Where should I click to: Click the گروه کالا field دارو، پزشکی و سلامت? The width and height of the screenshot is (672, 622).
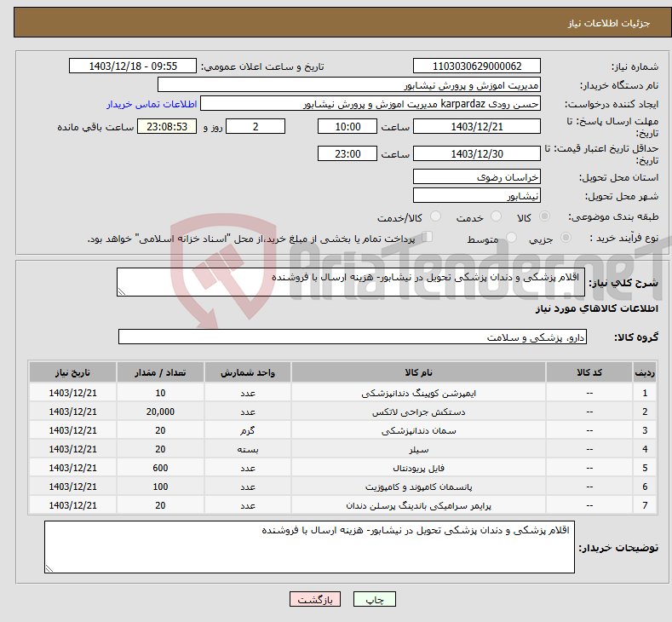click(x=353, y=337)
